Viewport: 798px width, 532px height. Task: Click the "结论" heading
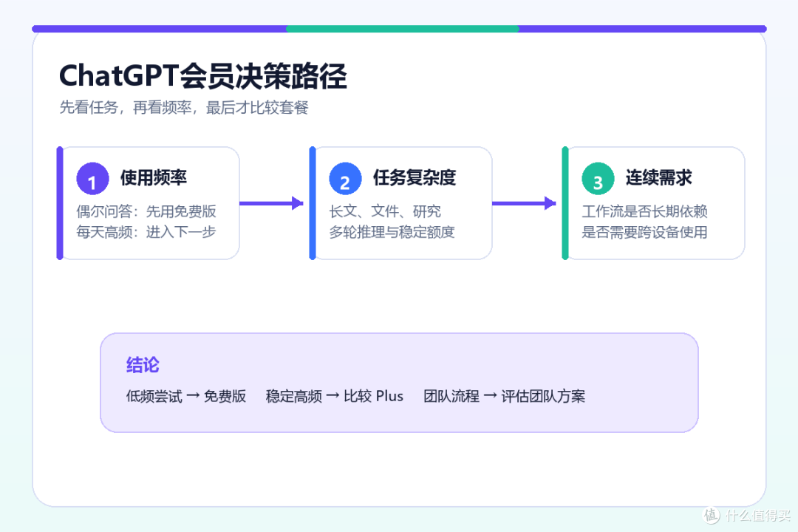pyautogui.click(x=143, y=365)
